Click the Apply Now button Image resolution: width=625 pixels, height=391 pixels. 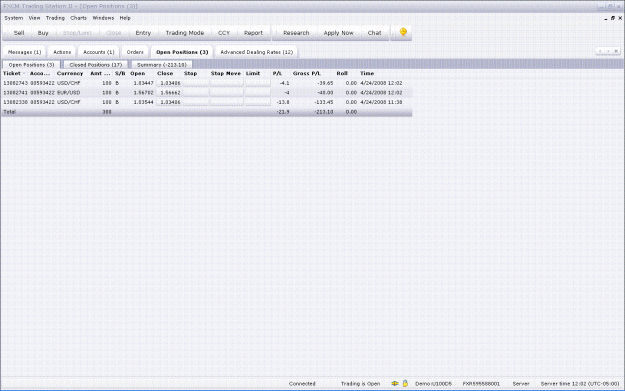click(338, 33)
